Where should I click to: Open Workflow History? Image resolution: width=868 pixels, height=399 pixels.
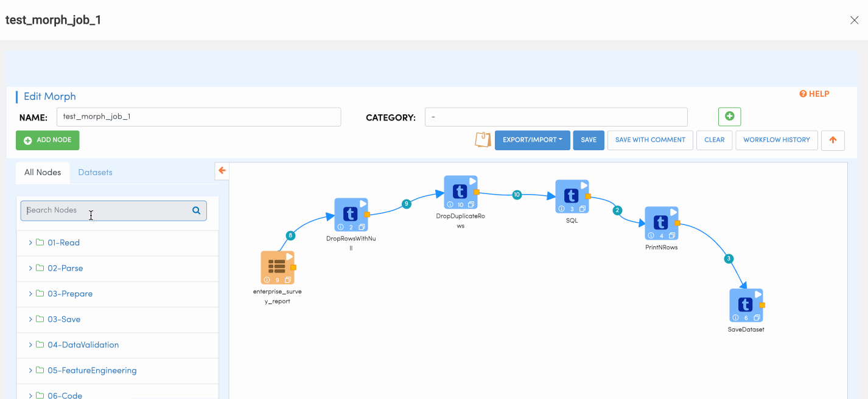point(777,140)
